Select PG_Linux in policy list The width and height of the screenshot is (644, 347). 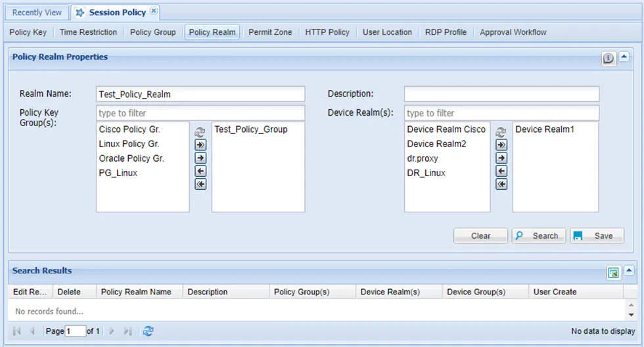[x=143, y=173]
